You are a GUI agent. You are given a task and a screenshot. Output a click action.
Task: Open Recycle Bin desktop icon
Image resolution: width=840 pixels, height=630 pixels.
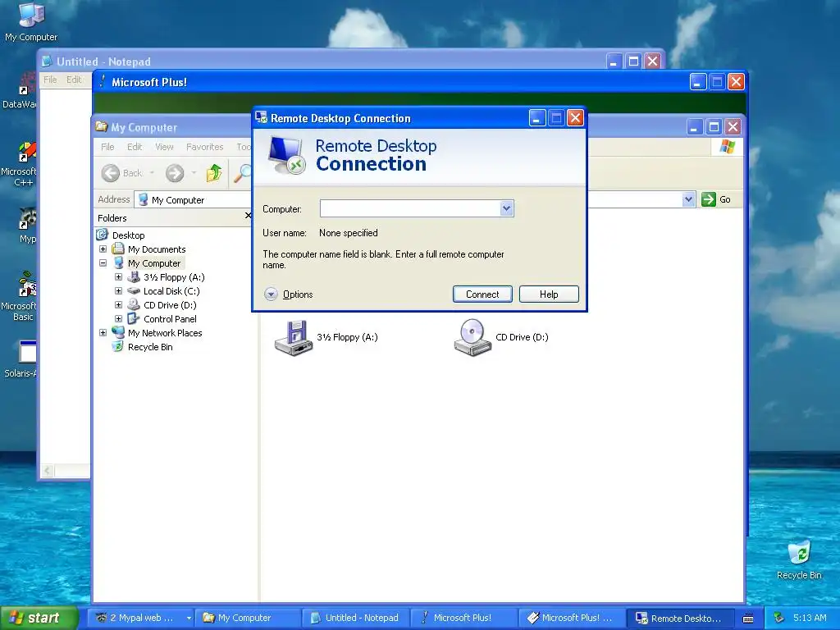pos(799,559)
